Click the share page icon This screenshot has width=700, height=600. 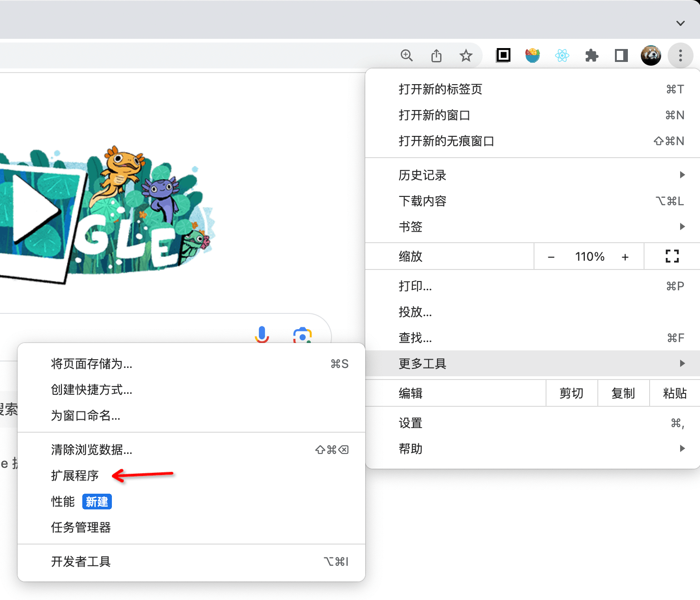click(x=436, y=56)
